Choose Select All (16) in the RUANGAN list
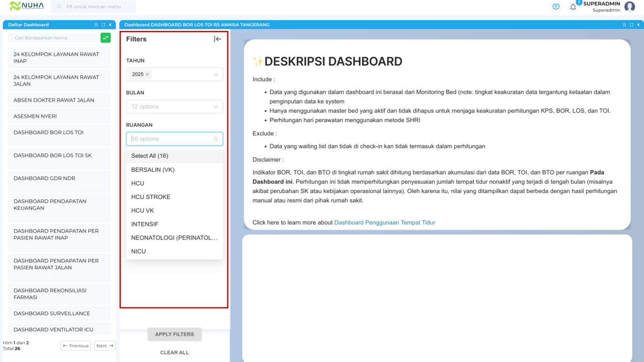This screenshot has height=362, width=644. (x=174, y=156)
